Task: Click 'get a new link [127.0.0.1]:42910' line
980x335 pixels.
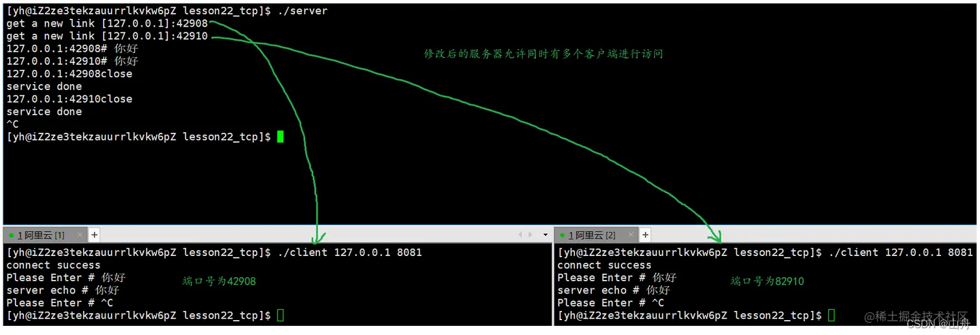Action: click(x=107, y=36)
